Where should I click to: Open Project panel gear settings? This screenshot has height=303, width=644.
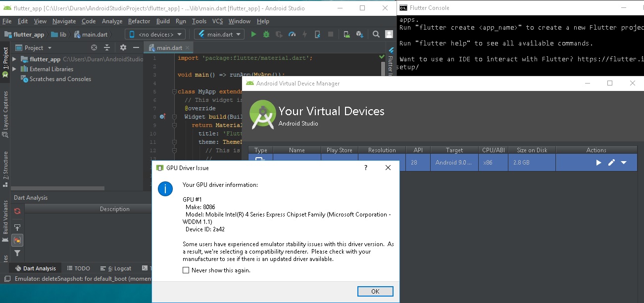pyautogui.click(x=123, y=48)
